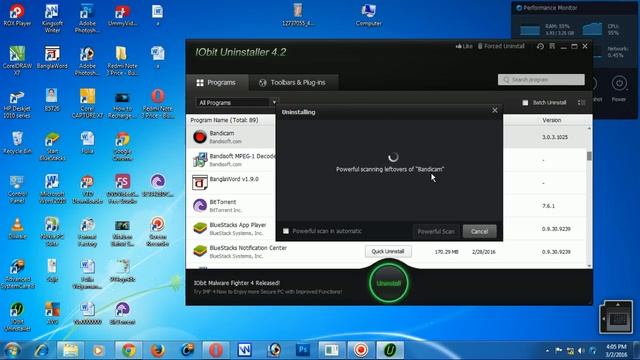Screen dimensions: 640x360
Task: Open IObit Uninstaller desktop shortcut
Action: pos(17,317)
